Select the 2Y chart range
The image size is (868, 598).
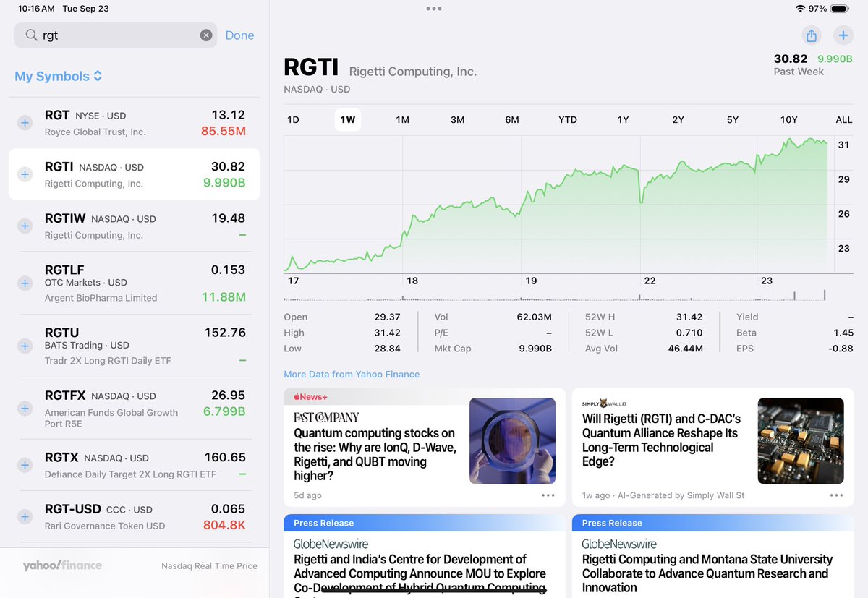(678, 120)
